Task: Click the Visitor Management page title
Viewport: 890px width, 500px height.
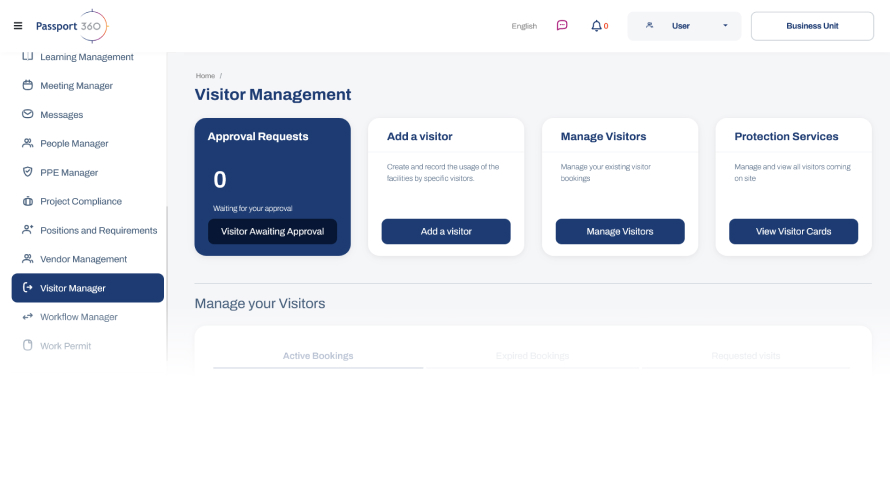Action: (273, 94)
